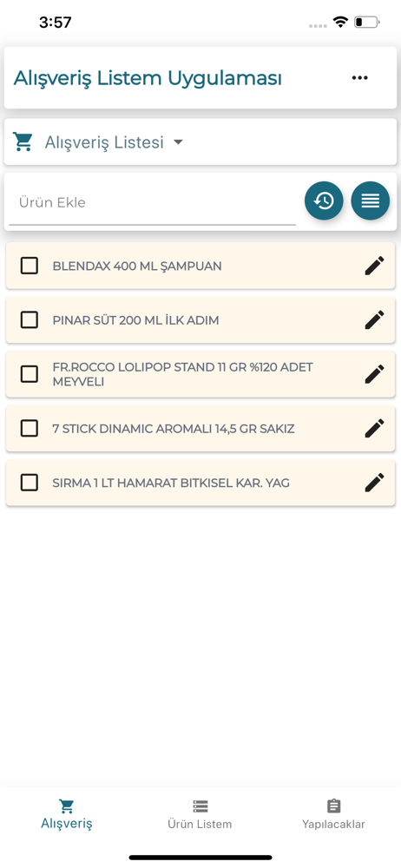
Task: Edit SIRMA 1 LT HAMARAT pencil icon
Action: (374, 483)
